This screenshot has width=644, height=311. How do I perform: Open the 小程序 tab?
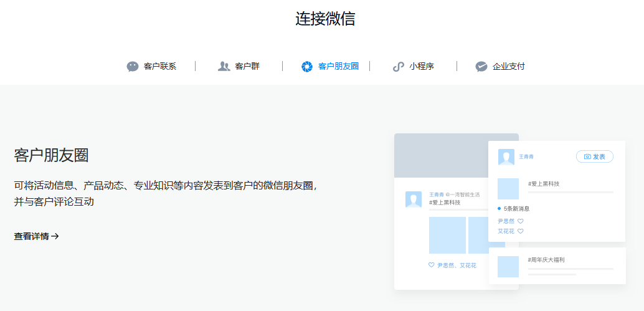tap(413, 66)
